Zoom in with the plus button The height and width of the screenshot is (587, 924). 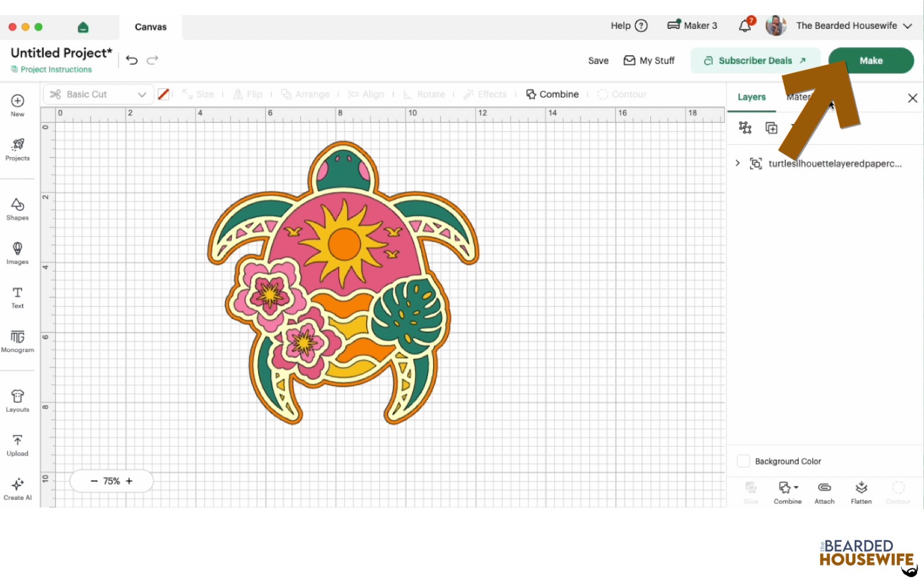pos(129,481)
